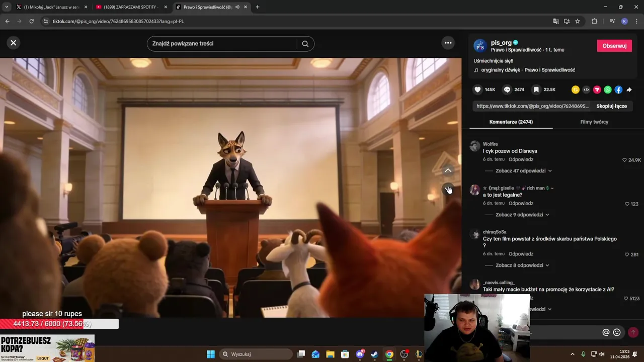Click the Znajdź powiązane treści search field
The image size is (644, 362).
[x=224, y=44]
